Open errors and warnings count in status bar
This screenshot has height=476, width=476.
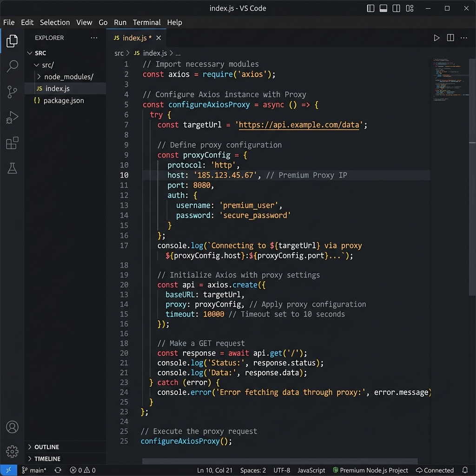tap(83, 470)
